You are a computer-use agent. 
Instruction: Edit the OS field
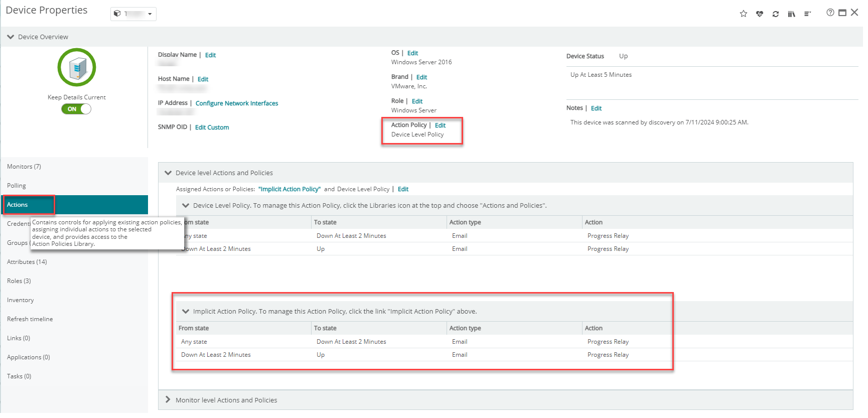pos(412,53)
